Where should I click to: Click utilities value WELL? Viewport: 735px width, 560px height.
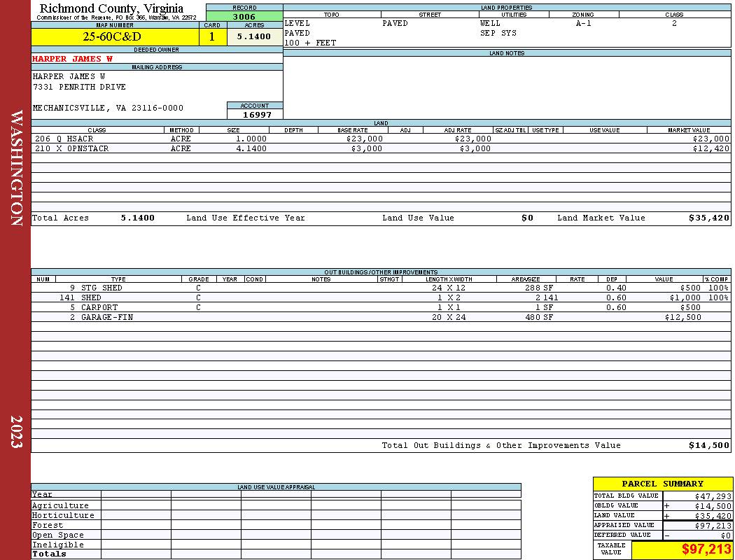490,23
